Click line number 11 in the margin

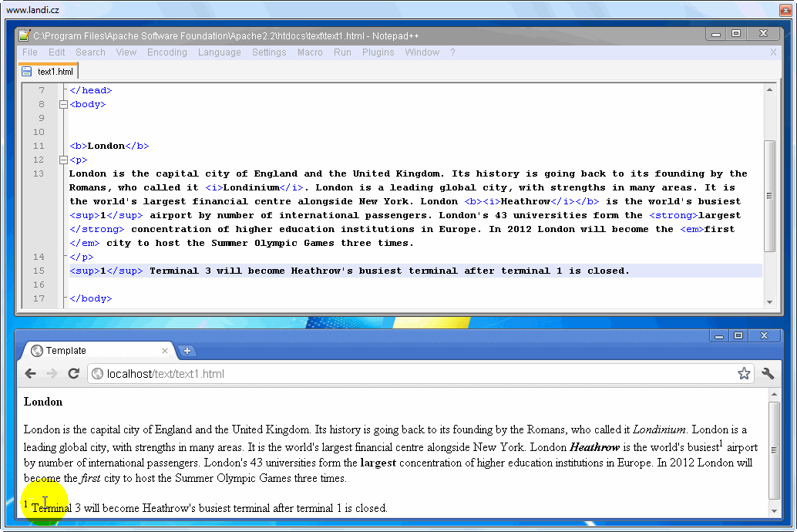(39, 146)
